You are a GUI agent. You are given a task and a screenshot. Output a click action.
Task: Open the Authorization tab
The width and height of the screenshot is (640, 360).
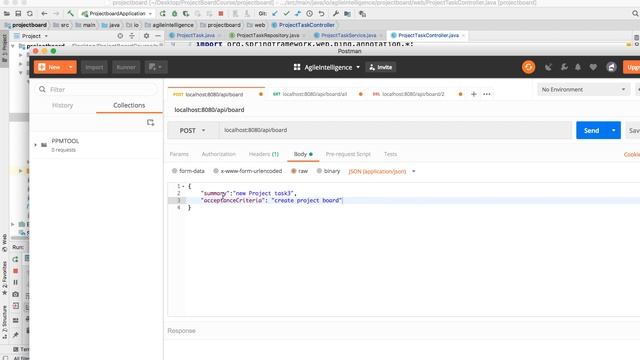[219, 154]
